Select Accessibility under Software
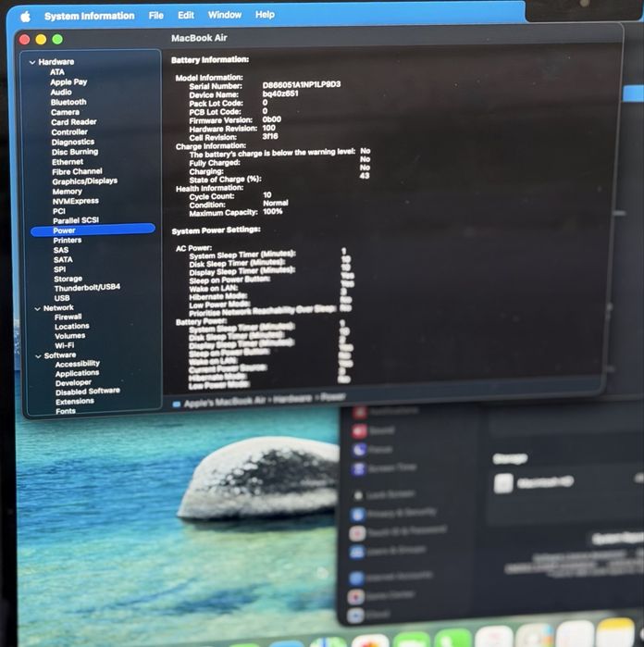 (x=78, y=364)
